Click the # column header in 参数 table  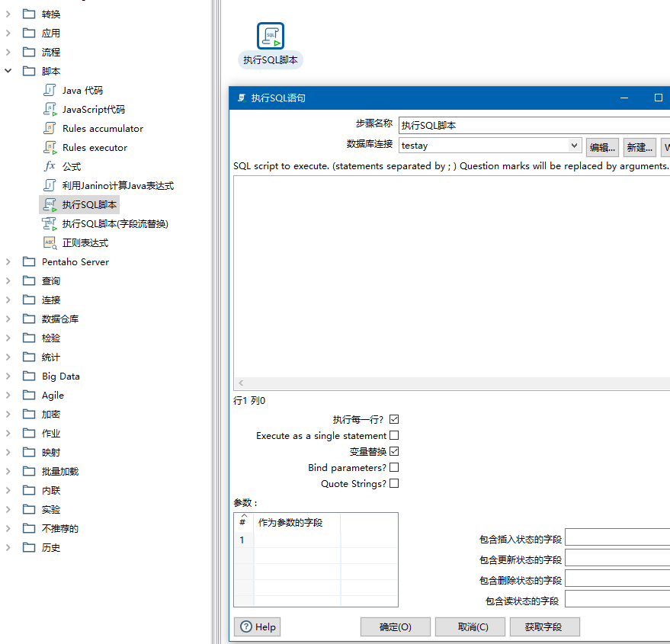[244, 522]
